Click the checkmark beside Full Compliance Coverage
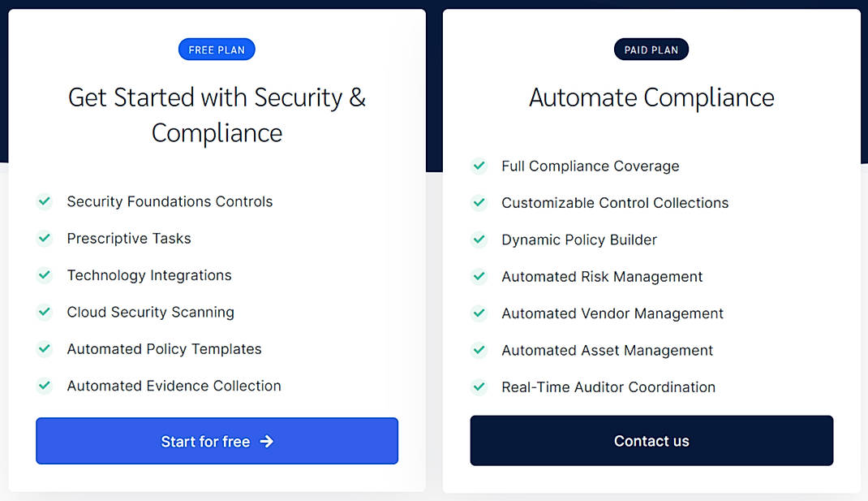 click(479, 166)
